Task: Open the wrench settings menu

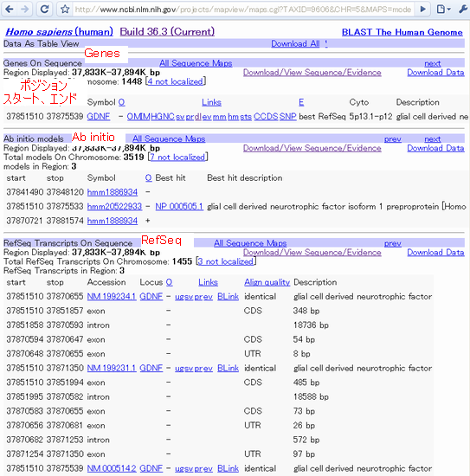Action: point(463,10)
